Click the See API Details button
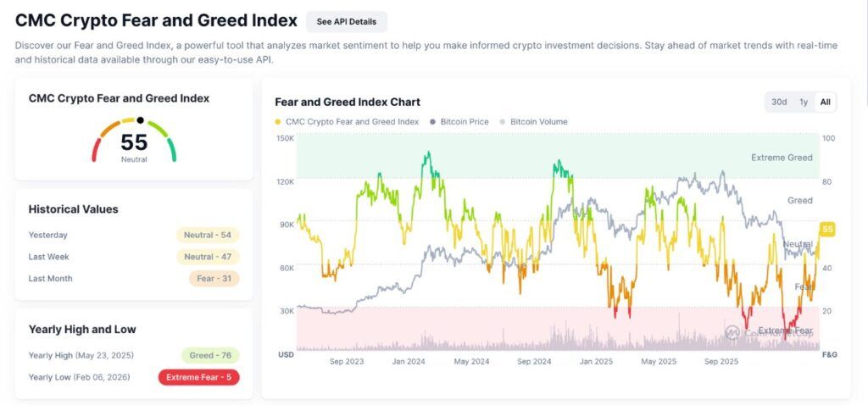Viewport: 868px width, 411px height. pos(347,21)
